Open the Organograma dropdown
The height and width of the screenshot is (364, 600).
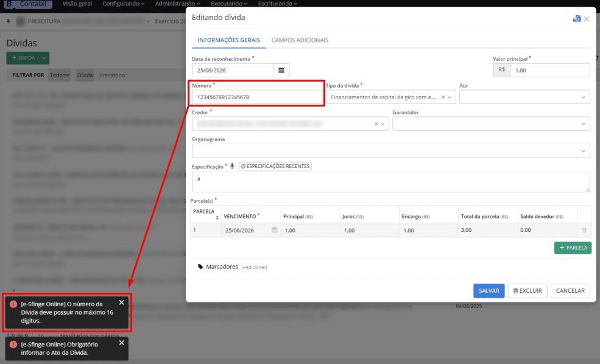(390, 150)
